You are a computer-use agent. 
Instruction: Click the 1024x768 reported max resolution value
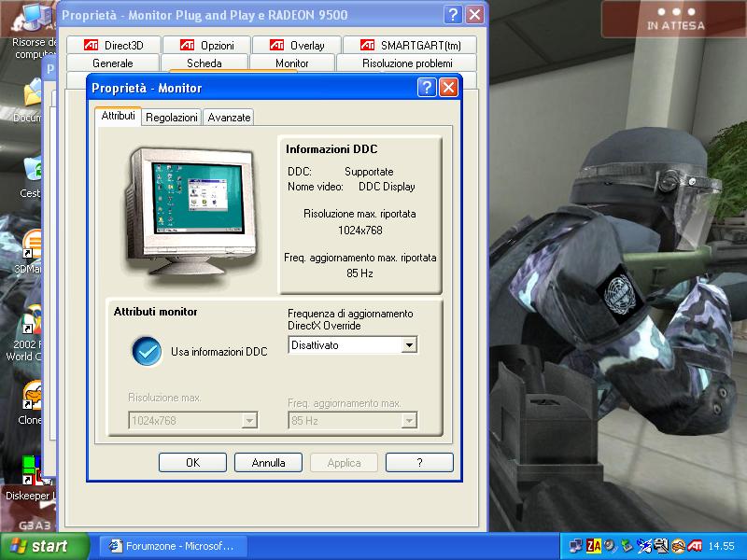[x=360, y=231]
